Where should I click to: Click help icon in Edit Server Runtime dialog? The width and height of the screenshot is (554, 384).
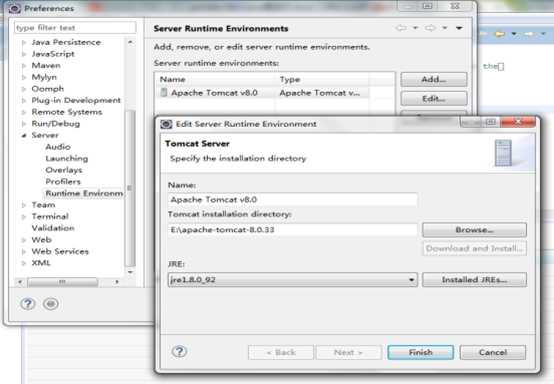click(179, 351)
